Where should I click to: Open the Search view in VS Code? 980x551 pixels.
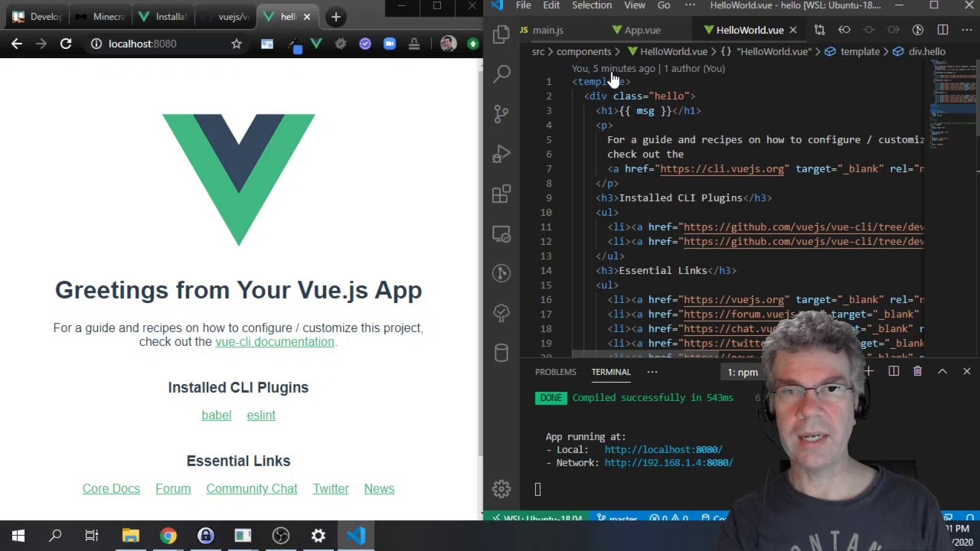[501, 73]
